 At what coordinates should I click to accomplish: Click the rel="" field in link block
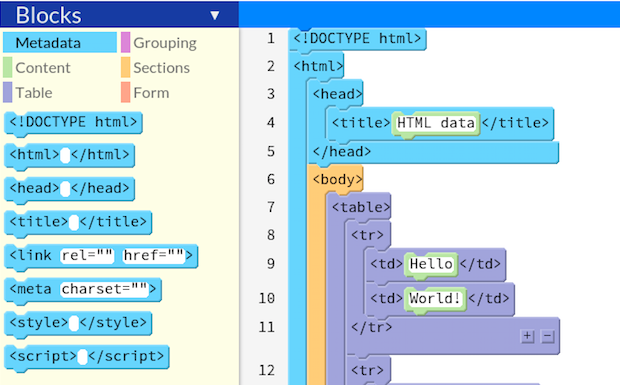pos(87,256)
